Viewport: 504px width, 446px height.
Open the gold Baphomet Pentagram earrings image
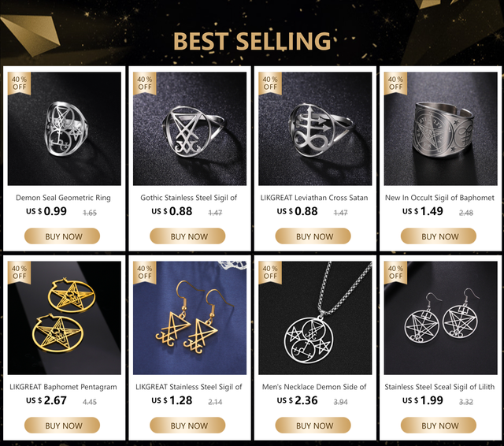(65, 318)
